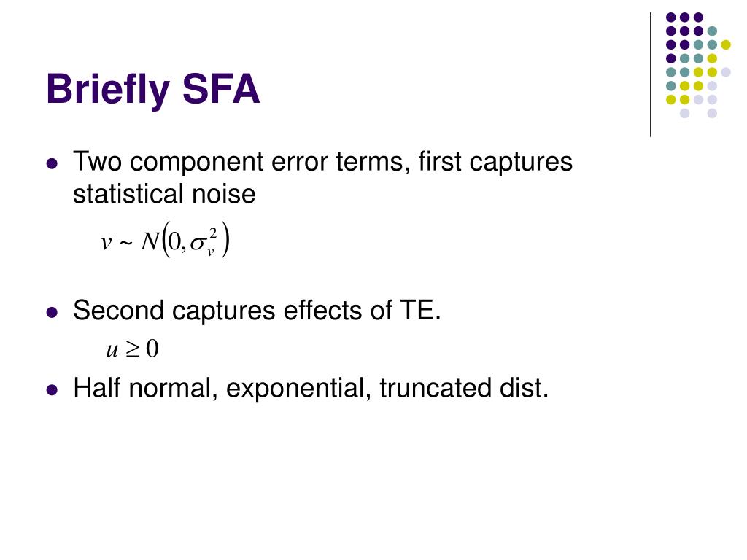Click the normal distribution formula for v
Image resolution: width=747 pixels, height=560 pixels.
pos(166,240)
